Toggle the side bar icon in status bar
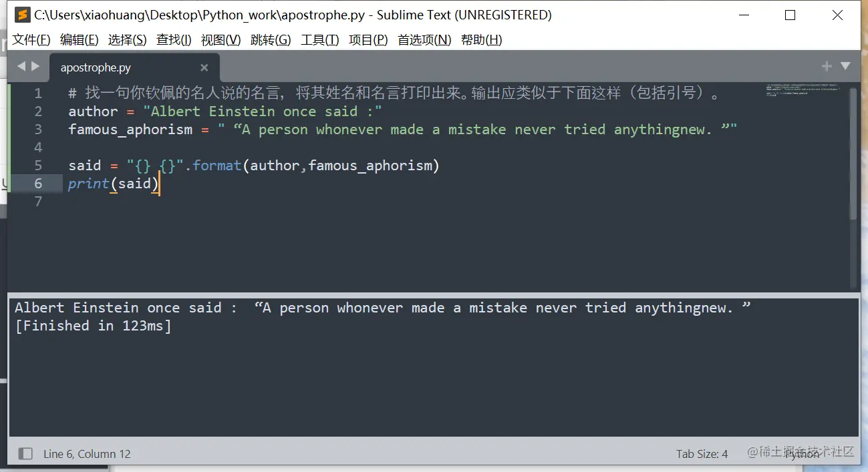 pos(25,454)
